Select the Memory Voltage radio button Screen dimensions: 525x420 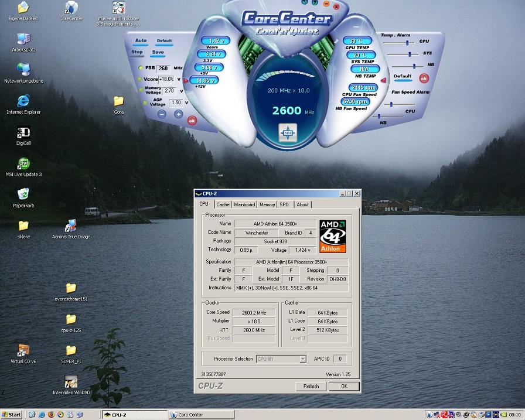tap(141, 90)
